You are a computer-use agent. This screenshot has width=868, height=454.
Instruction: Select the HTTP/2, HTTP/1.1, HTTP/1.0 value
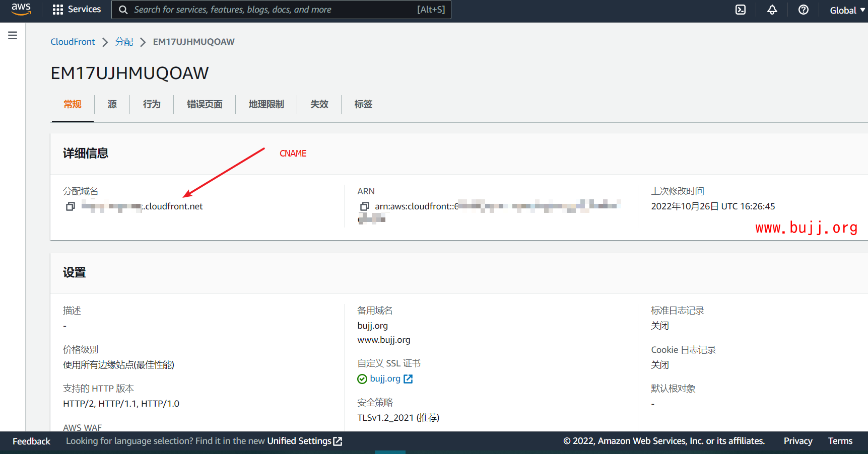pos(121,404)
